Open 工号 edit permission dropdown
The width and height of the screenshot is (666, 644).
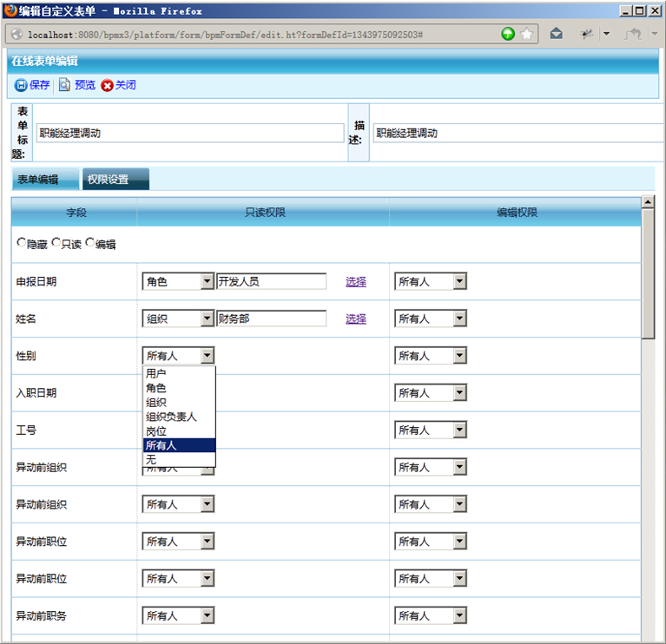(x=431, y=430)
